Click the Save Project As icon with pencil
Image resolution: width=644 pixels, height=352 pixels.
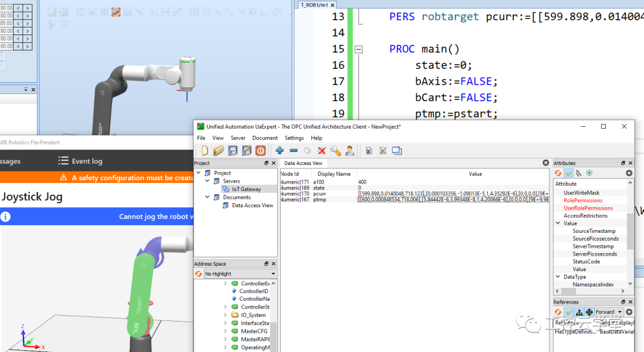246,151
